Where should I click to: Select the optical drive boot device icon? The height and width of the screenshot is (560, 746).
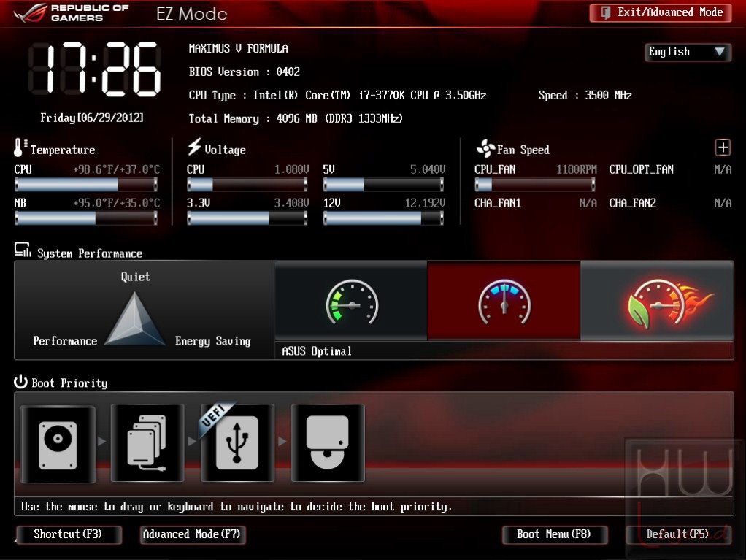[328, 443]
